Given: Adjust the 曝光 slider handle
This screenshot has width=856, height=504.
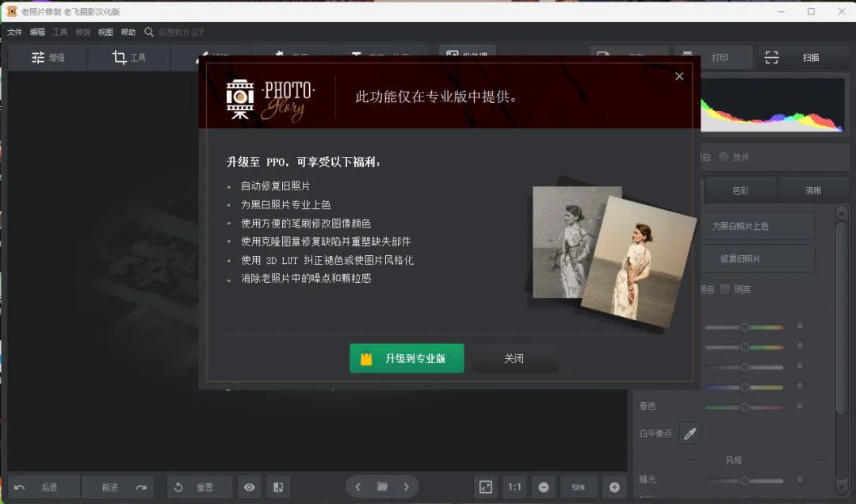Looking at the screenshot, I should (x=744, y=480).
